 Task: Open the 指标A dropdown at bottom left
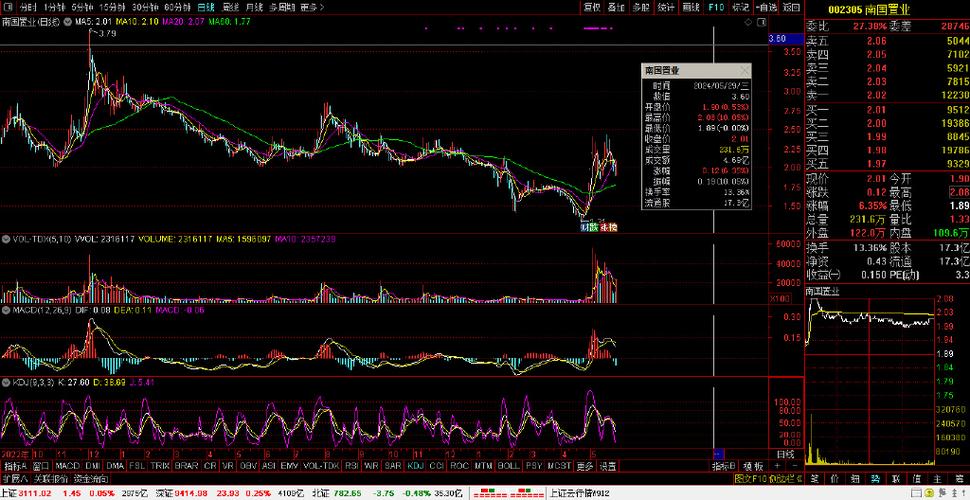tap(15, 466)
